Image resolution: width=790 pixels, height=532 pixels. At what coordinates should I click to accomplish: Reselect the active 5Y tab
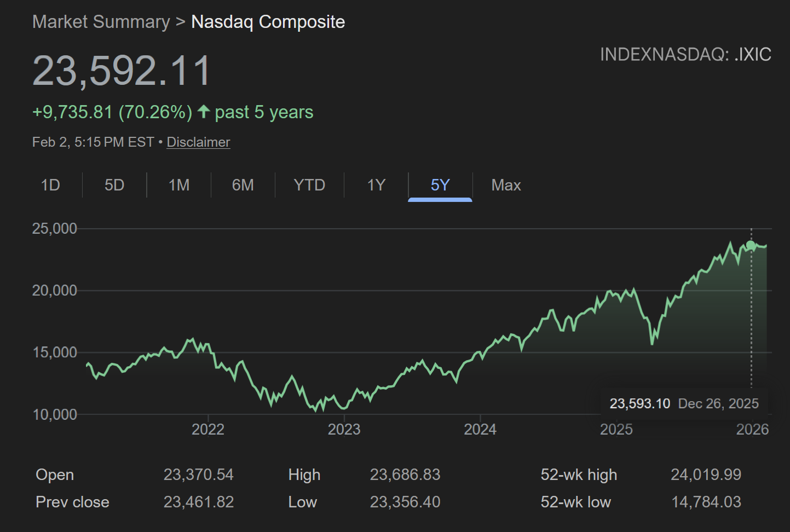(x=440, y=185)
